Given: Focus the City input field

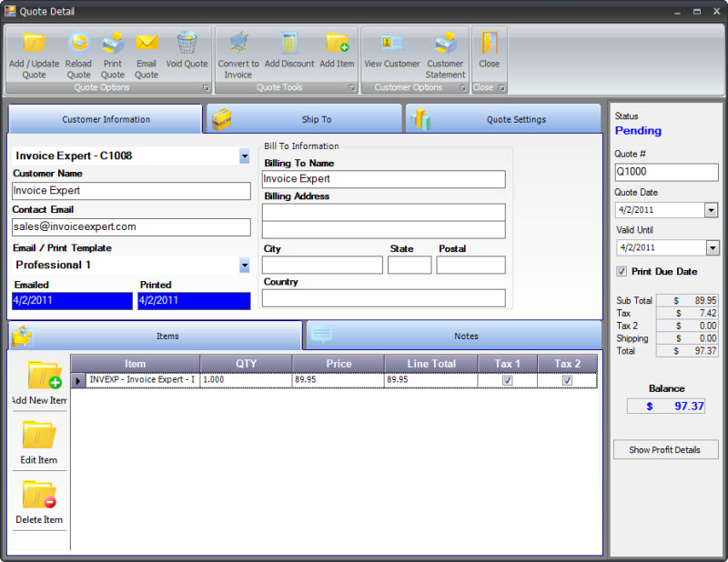Looking at the screenshot, I should [322, 265].
